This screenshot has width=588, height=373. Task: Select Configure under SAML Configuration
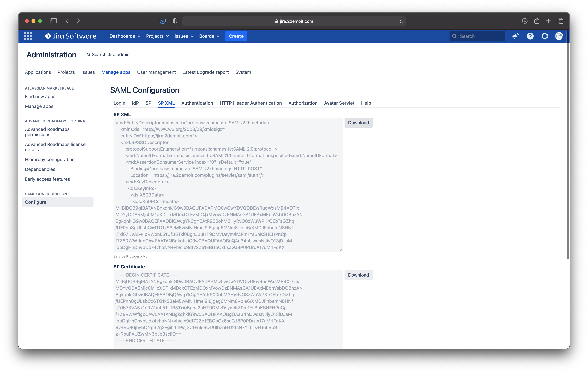(58, 202)
